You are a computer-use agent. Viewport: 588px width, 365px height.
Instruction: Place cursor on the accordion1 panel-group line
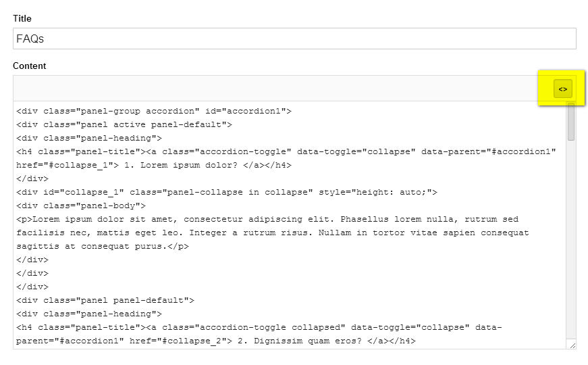[154, 111]
